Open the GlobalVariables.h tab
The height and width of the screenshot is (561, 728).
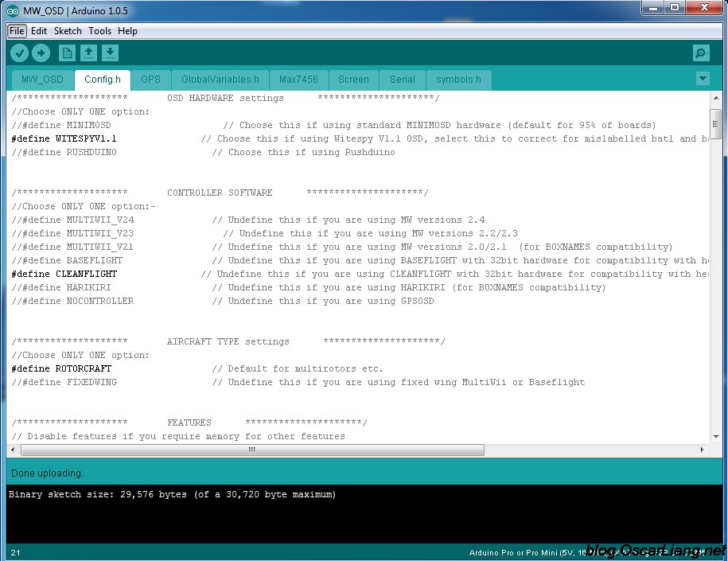220,80
